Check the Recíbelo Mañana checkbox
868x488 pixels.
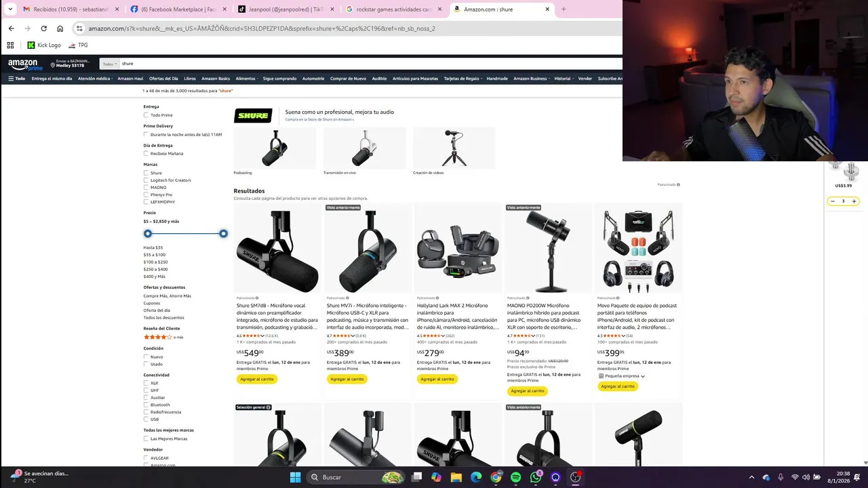[x=146, y=154]
